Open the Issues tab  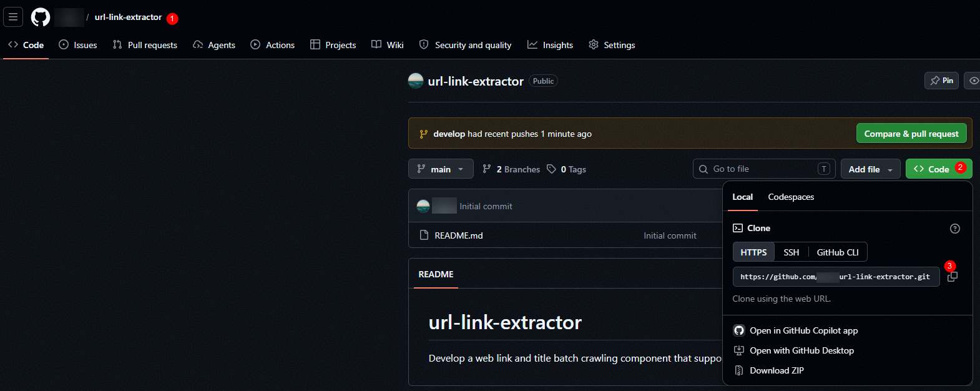[78, 45]
